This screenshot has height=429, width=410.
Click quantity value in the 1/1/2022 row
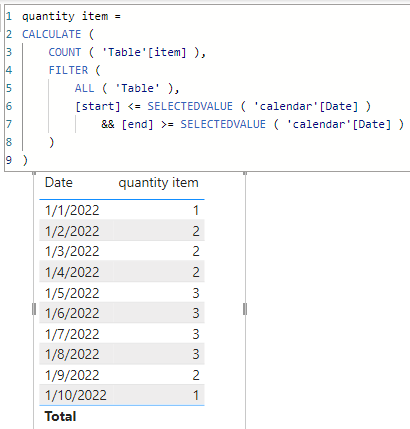click(x=196, y=210)
